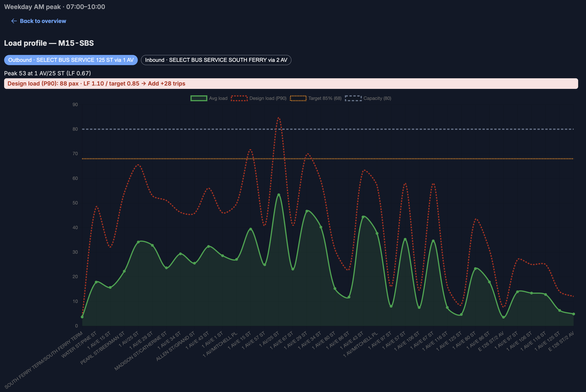The width and height of the screenshot is (586, 392).
Task: Click the red Design load legend swatch
Action: point(239,98)
